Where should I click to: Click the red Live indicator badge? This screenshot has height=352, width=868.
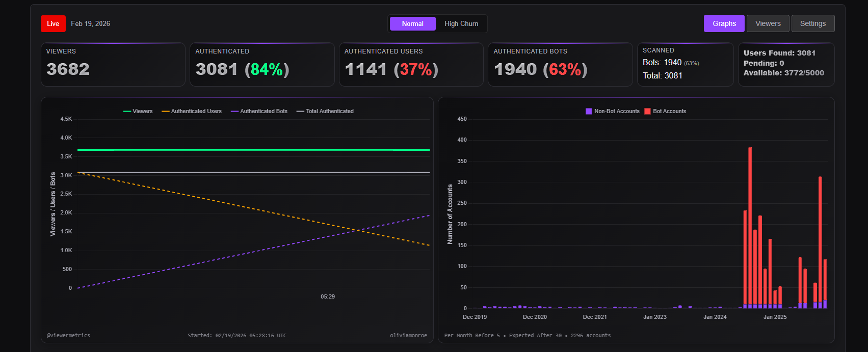click(x=53, y=23)
